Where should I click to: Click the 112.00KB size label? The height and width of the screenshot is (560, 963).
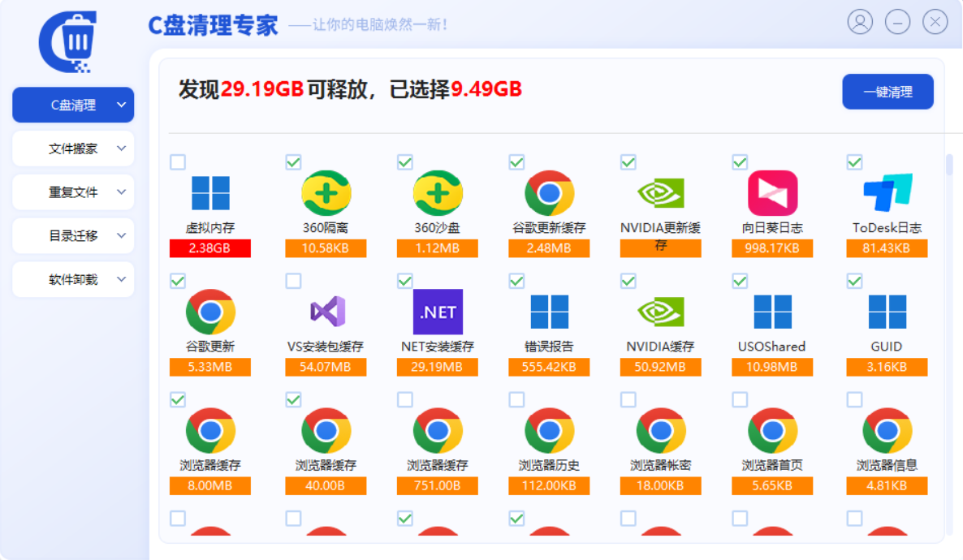pyautogui.click(x=549, y=485)
